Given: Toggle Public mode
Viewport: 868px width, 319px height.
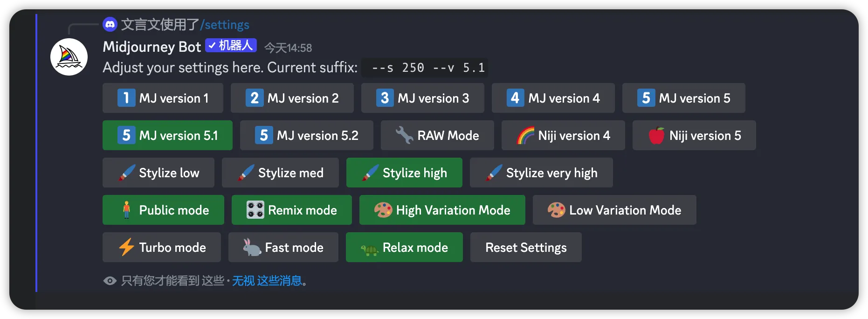Looking at the screenshot, I should point(163,210).
